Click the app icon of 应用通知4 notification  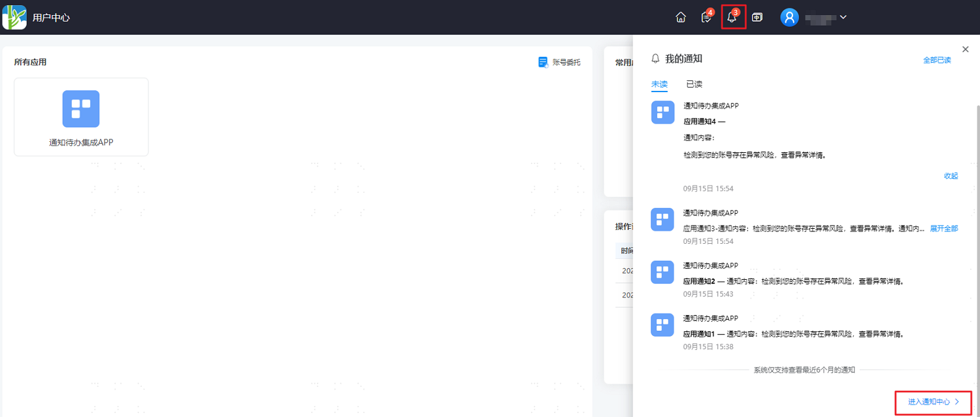tap(662, 112)
